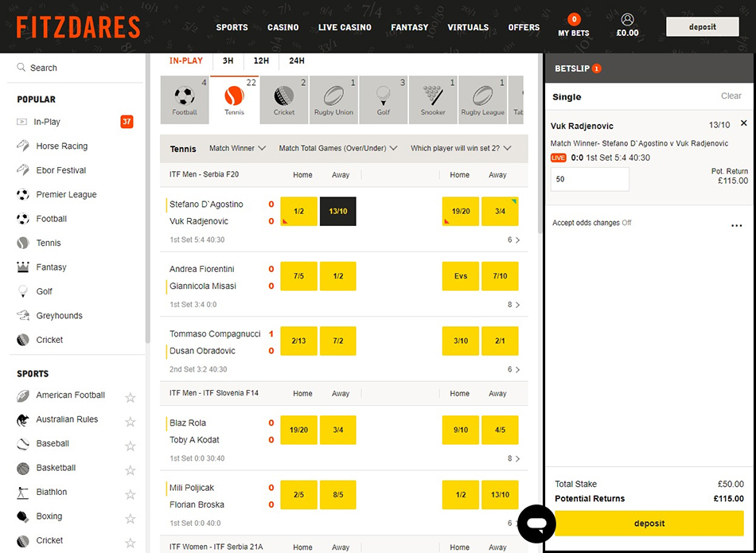
Task: Open the live chat bubble
Action: tap(536, 524)
